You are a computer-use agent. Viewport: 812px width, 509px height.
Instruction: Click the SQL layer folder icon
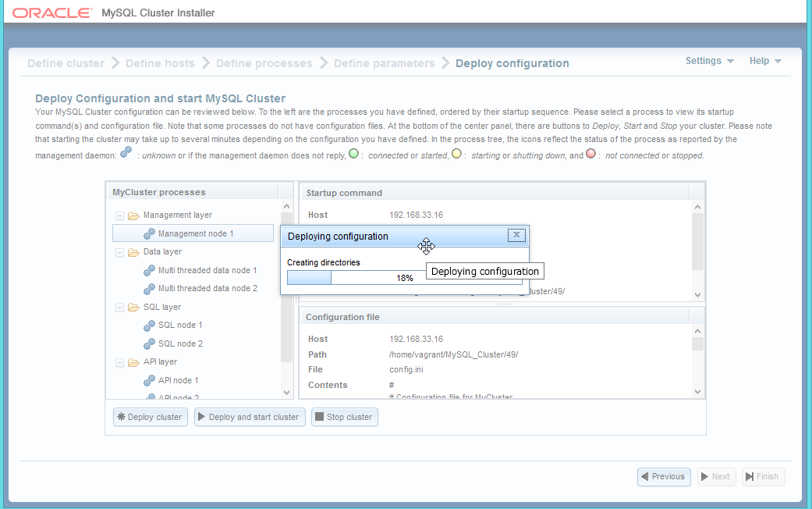pos(133,308)
